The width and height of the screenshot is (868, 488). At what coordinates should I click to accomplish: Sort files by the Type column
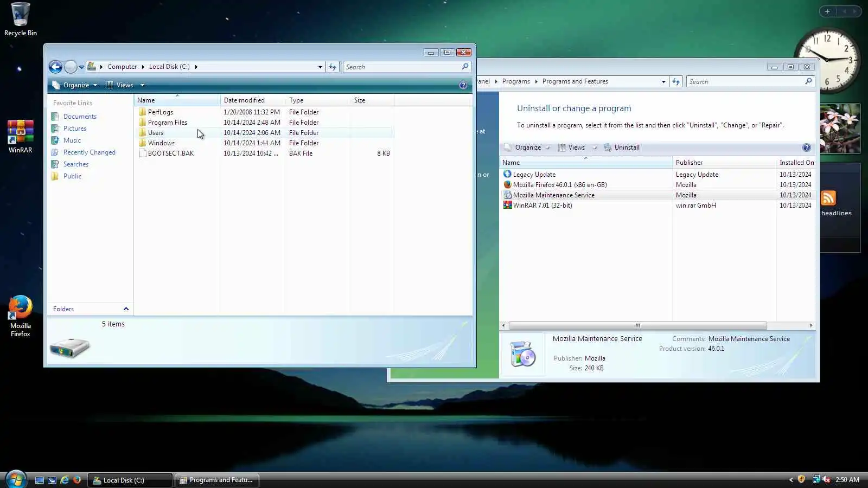318,100
